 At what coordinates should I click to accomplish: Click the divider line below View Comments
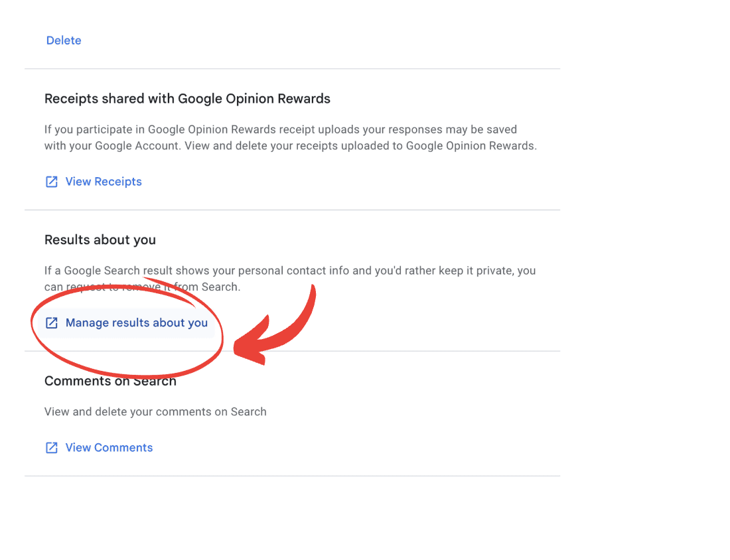[292, 476]
